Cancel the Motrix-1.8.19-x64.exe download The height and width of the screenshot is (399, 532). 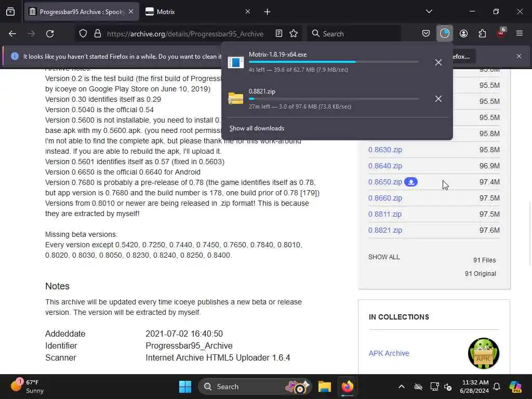click(438, 62)
